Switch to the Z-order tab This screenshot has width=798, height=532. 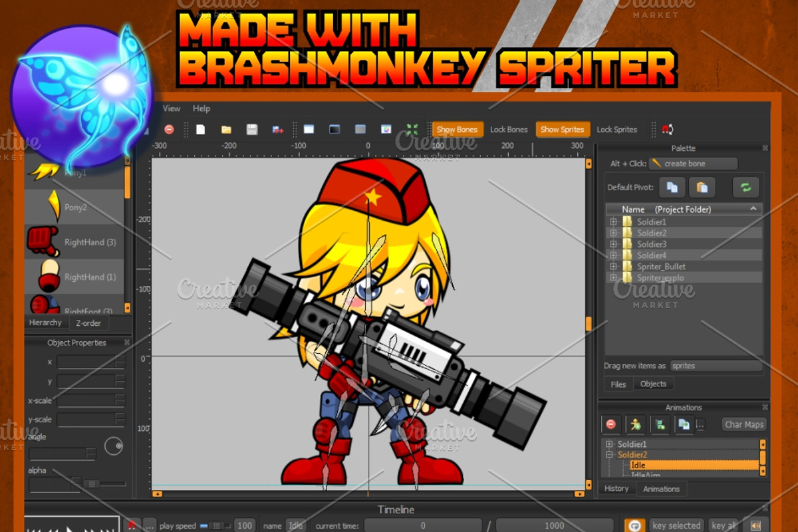tap(88, 323)
